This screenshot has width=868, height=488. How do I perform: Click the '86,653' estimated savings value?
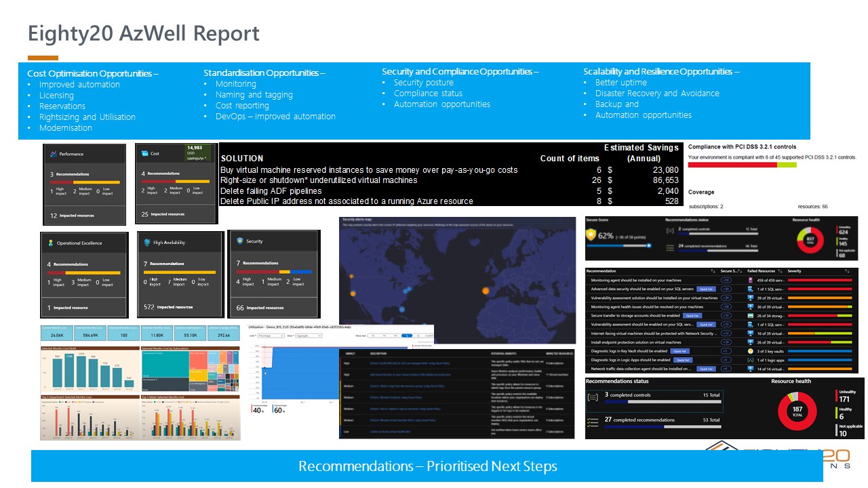(665, 180)
